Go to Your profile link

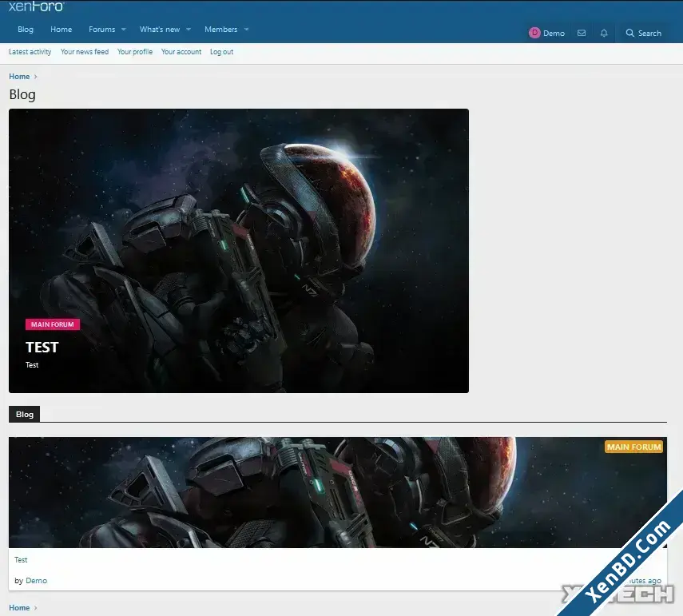coord(135,52)
